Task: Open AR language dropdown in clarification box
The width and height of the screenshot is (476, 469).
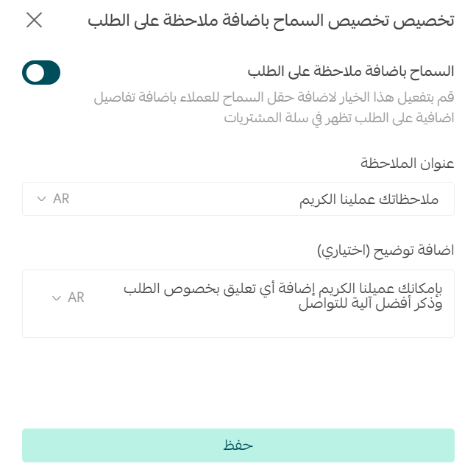Action: click(x=68, y=297)
